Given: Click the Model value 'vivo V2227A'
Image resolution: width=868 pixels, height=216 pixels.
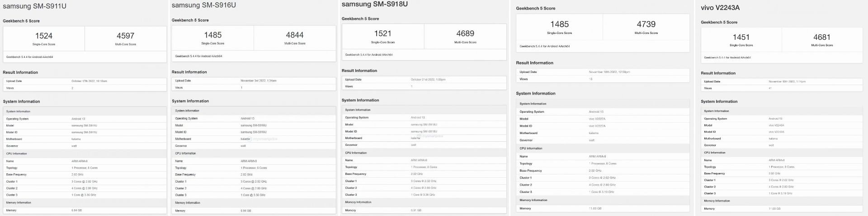Looking at the screenshot, I should pos(597,119).
